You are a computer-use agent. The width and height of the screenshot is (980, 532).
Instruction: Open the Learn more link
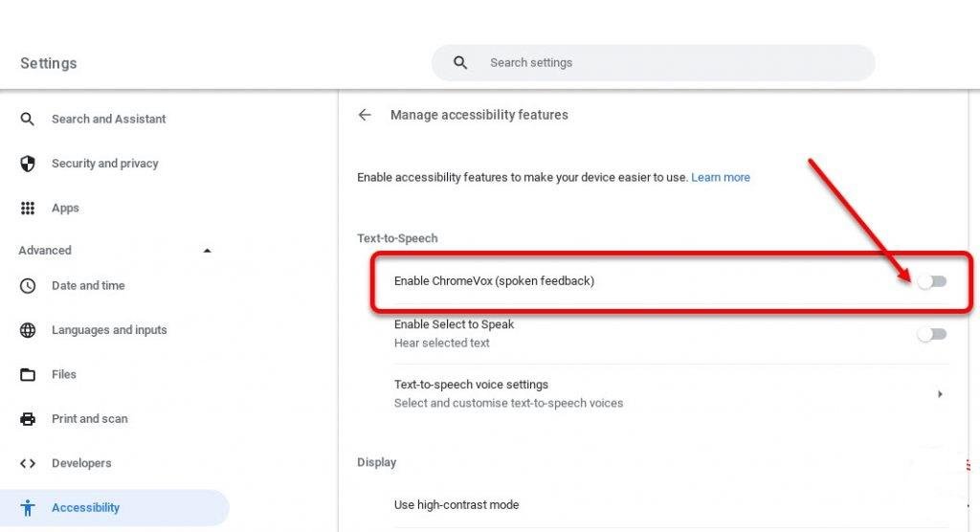pos(721,177)
